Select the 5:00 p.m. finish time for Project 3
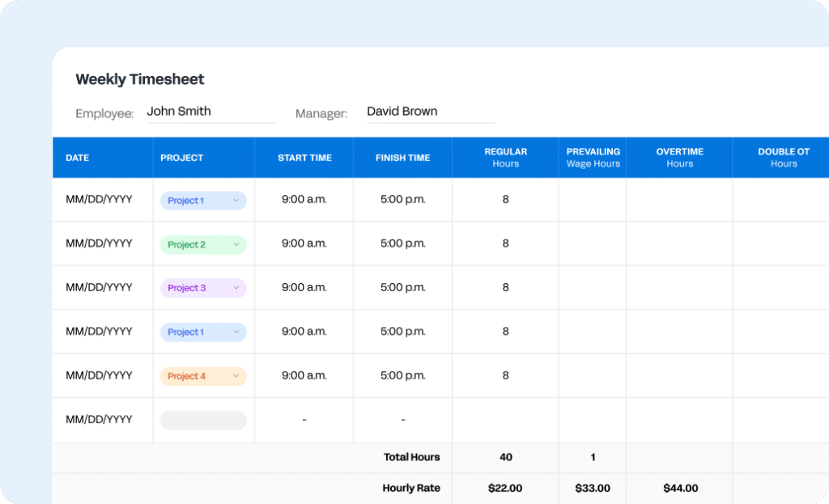Viewport: 829px width, 504px height. tap(403, 287)
